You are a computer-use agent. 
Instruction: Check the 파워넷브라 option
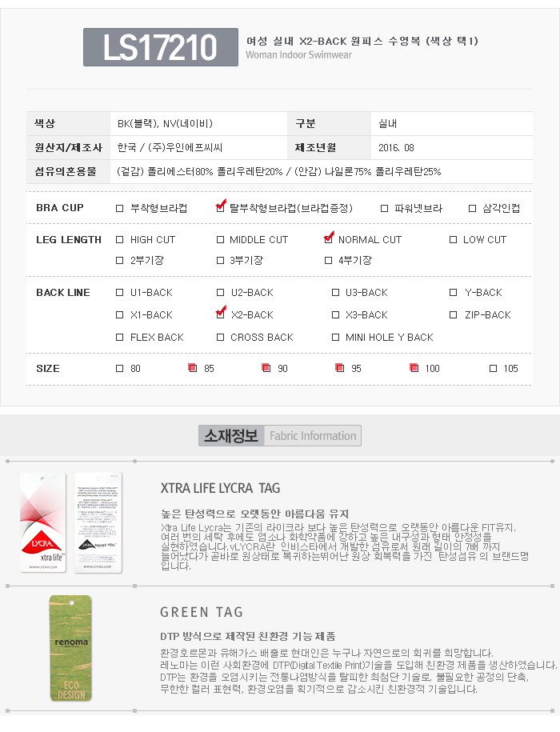[x=385, y=209]
